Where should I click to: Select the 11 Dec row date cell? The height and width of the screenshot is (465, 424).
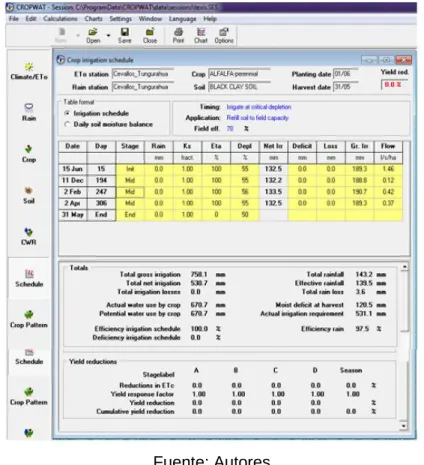(x=72, y=180)
